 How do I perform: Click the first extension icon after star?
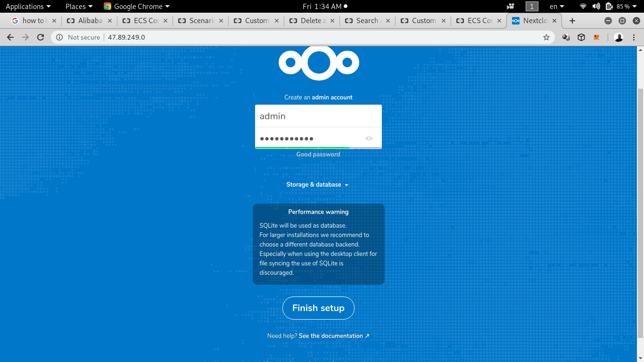[x=566, y=37]
